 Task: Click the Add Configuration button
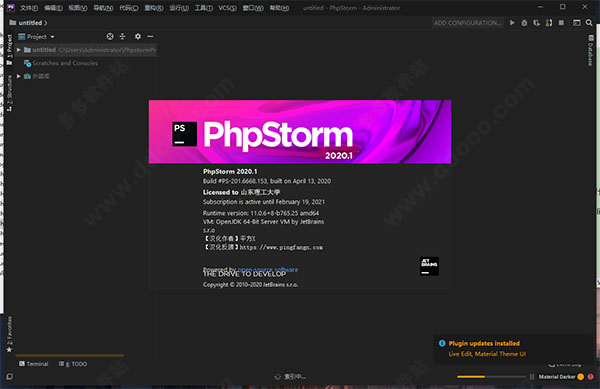(467, 23)
